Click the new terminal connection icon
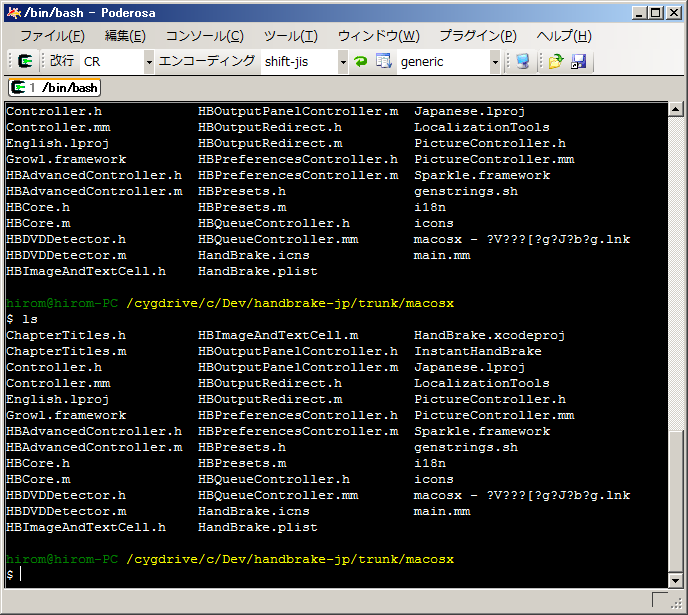Image resolution: width=688 pixels, height=615 pixels. point(25,62)
